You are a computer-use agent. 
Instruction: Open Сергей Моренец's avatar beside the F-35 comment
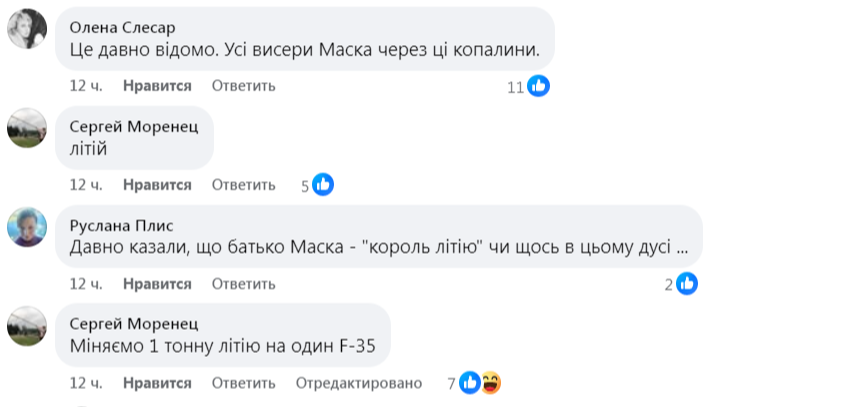27,325
